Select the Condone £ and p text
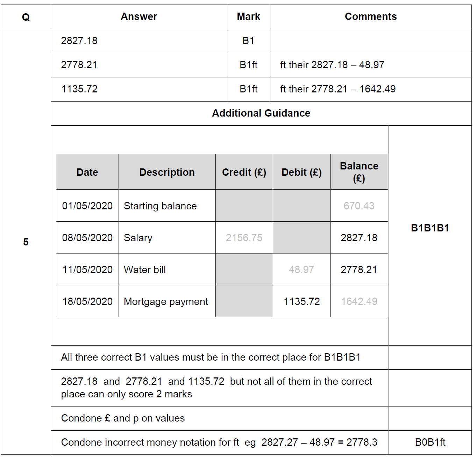This screenshot has height=459, width=476. coord(123,418)
